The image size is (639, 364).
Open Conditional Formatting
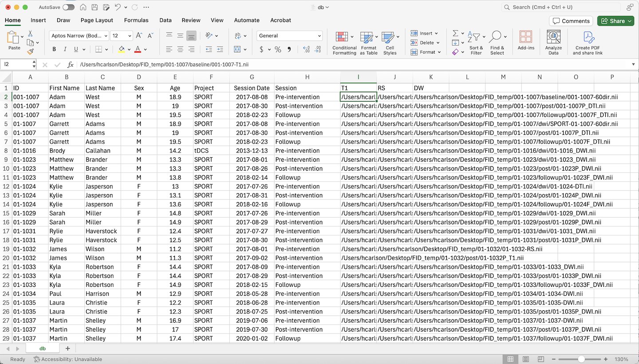(344, 43)
